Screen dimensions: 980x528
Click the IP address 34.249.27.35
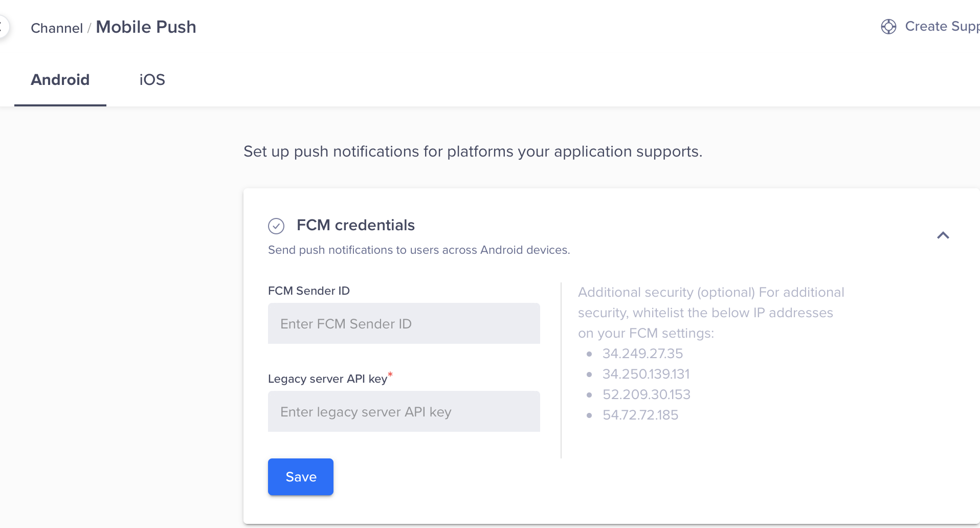coord(642,354)
